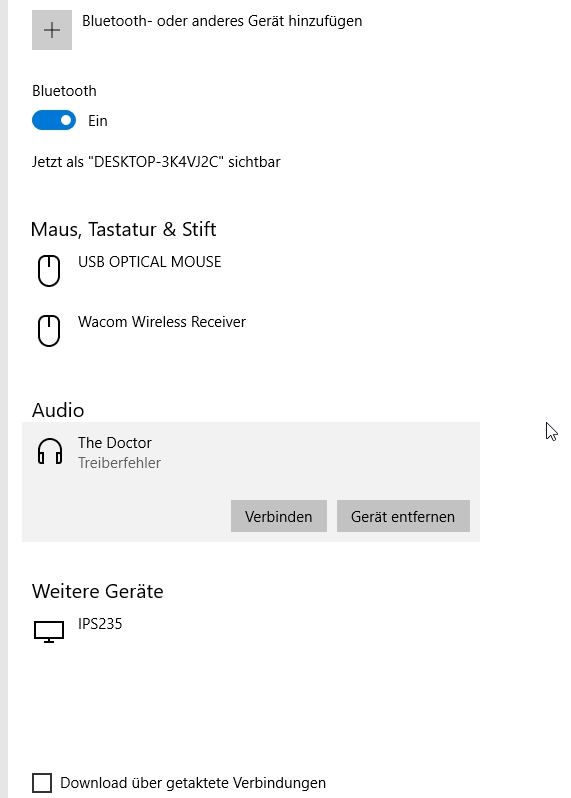Click the monitor icon for IPS235
Image resolution: width=571 pixels, height=798 pixels.
(49, 632)
